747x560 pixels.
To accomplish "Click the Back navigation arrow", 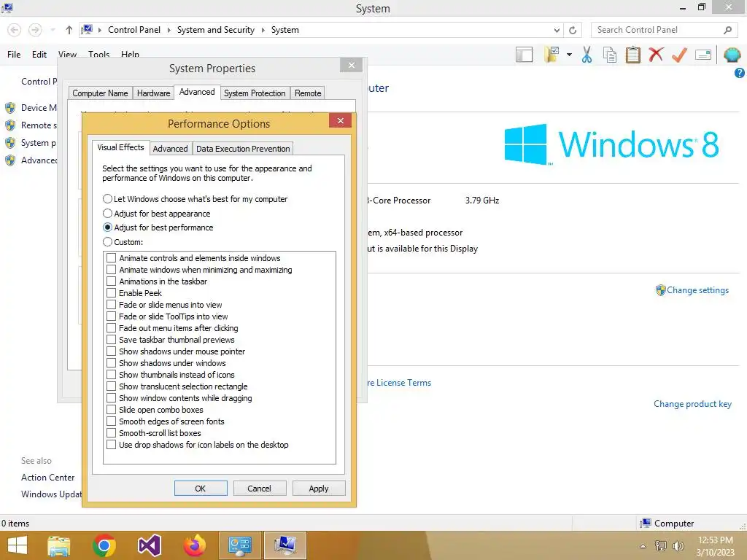I will tap(15, 30).
